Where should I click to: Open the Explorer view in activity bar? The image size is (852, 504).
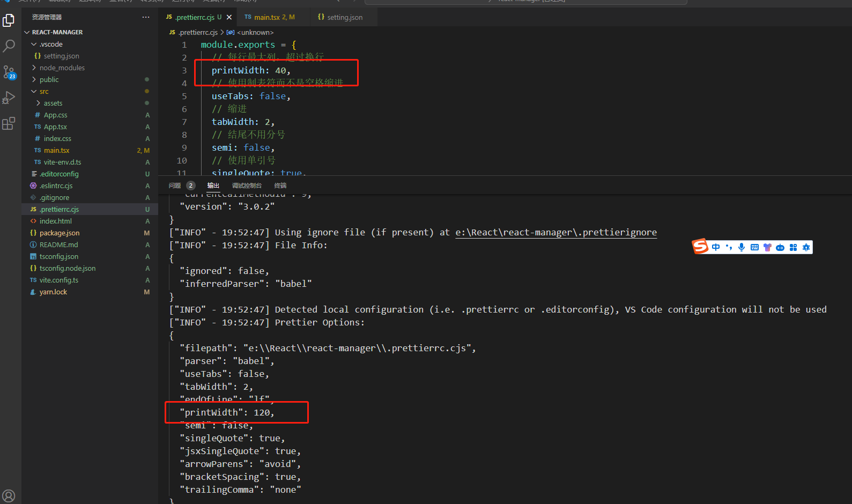[x=9, y=20]
